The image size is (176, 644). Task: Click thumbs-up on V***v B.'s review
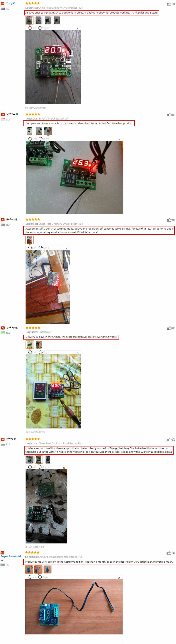tap(169, 328)
